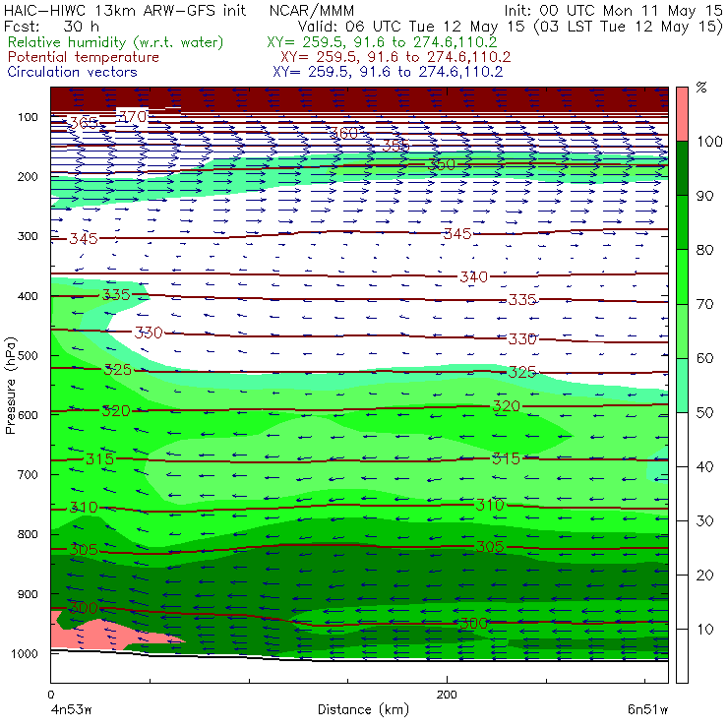Click the light green 60–70% colorbar segment

point(682,331)
